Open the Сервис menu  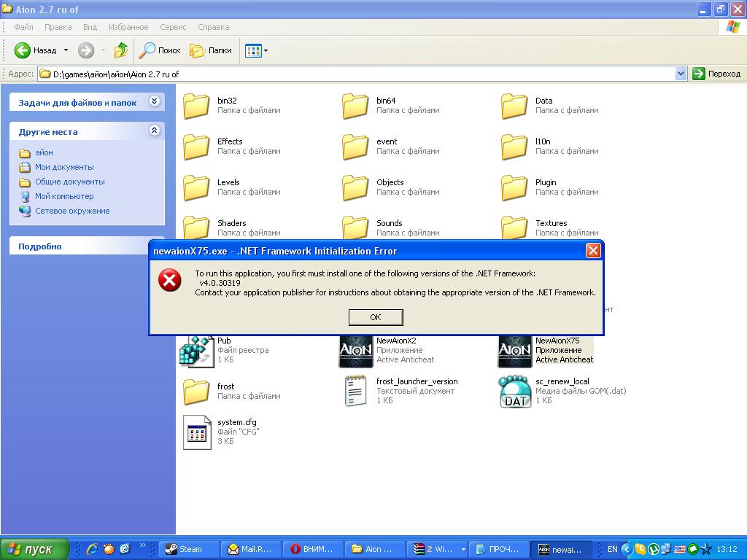click(x=173, y=27)
